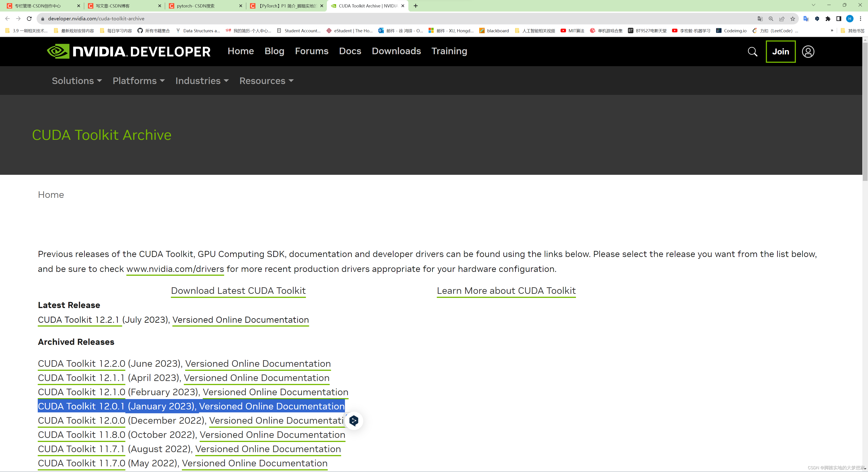
Task: Open the CUDA Toolkit 12.1.1 link
Action: point(81,378)
